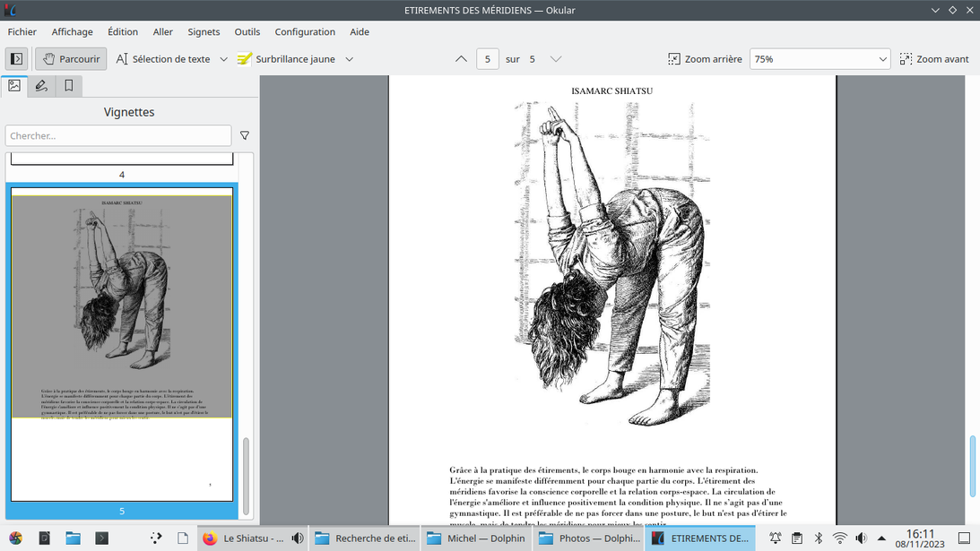Click the document vertical scrollbar handle
This screenshot has width=980, height=551.
(x=972, y=464)
